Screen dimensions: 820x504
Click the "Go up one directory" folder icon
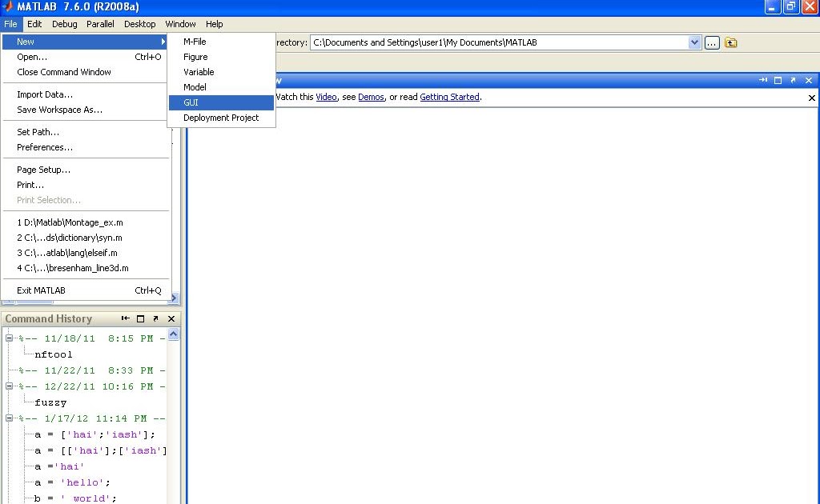pyautogui.click(x=730, y=42)
